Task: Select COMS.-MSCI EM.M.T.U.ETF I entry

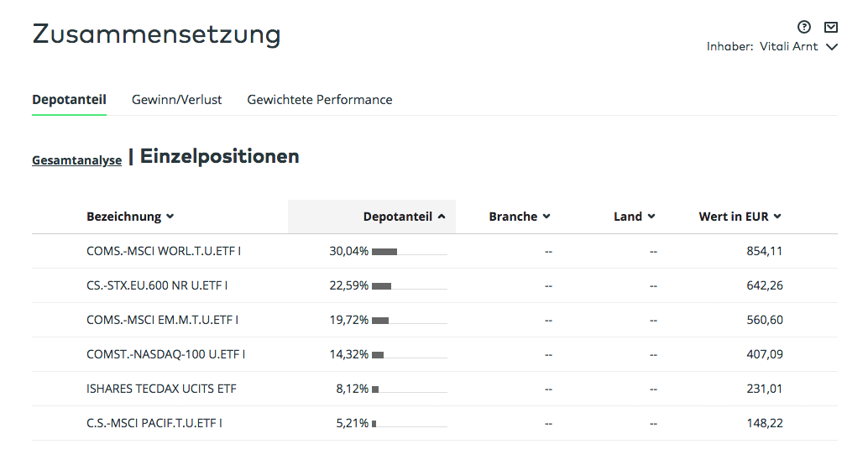Action: point(163,320)
